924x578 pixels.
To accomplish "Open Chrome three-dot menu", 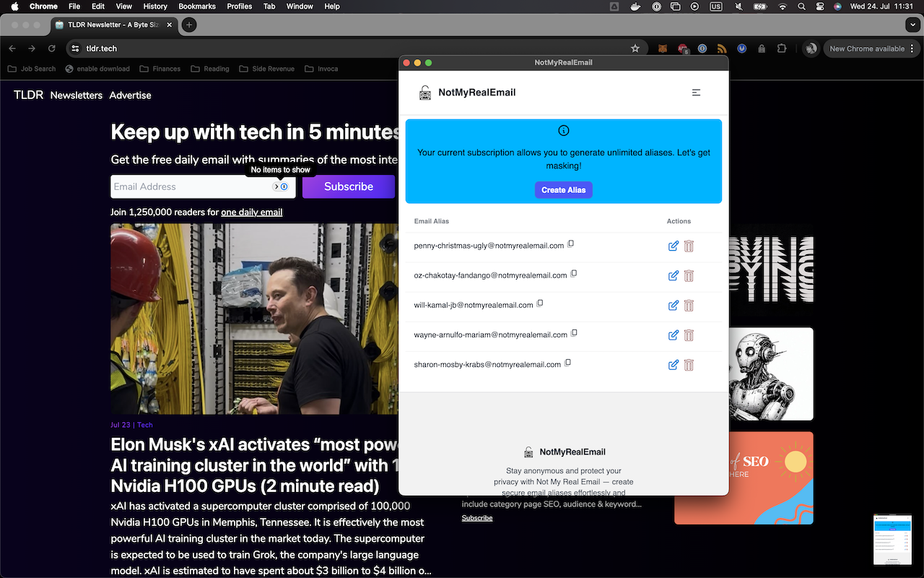I will (912, 48).
